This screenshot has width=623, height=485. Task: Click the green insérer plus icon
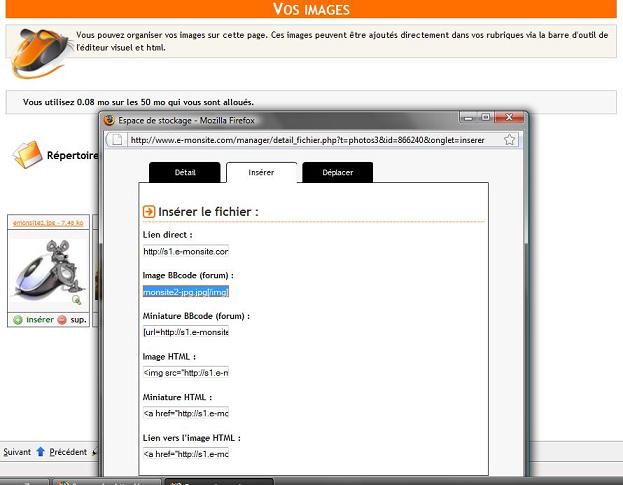click(x=18, y=320)
